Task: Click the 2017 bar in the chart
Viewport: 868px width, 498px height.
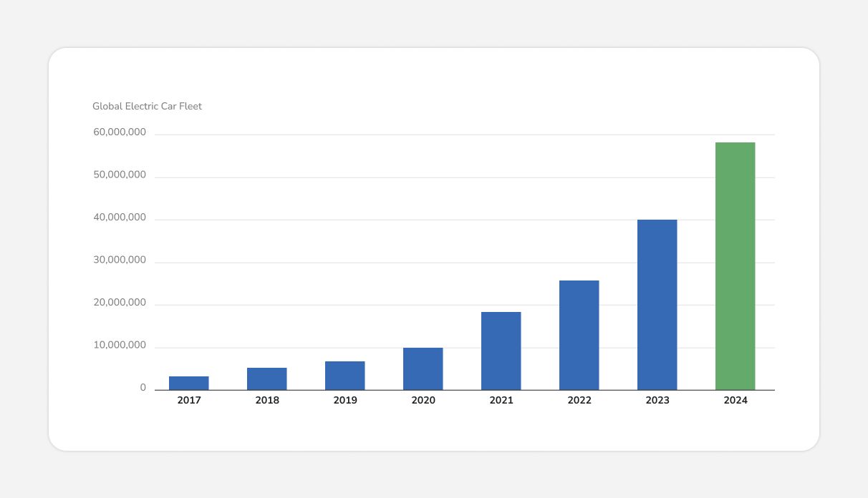Action: click(x=189, y=384)
